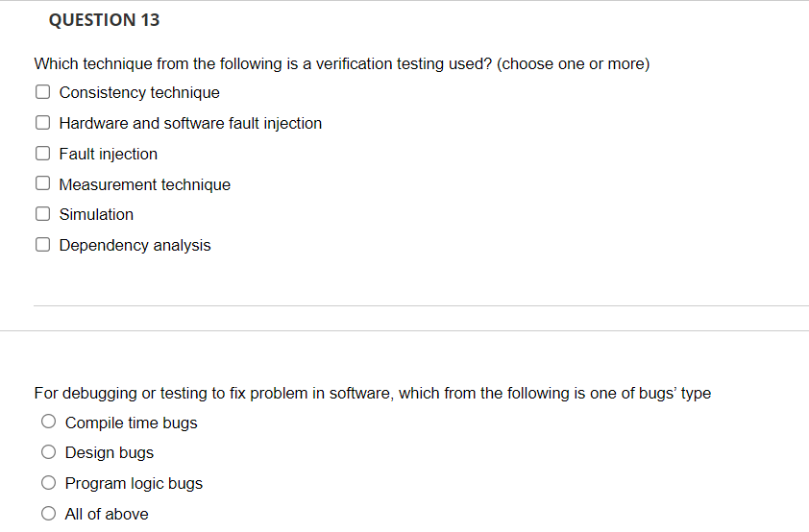Select the Measurement technique checkbox
The width and height of the screenshot is (809, 532).
click(x=43, y=183)
